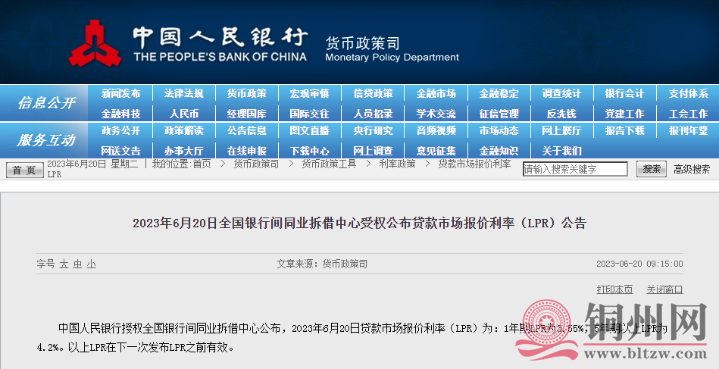Select 音频视频 in navigation
719x369 pixels.
click(x=436, y=131)
